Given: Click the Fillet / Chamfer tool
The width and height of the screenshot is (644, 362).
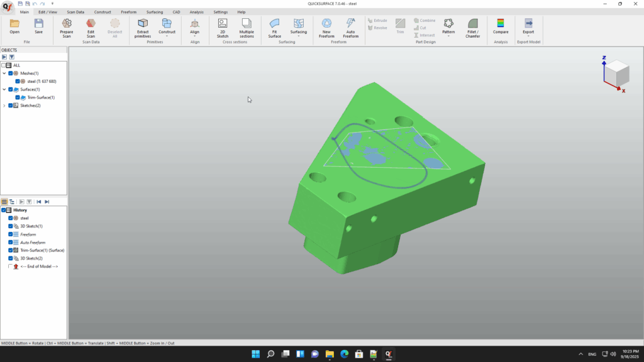Looking at the screenshot, I should (x=473, y=23).
